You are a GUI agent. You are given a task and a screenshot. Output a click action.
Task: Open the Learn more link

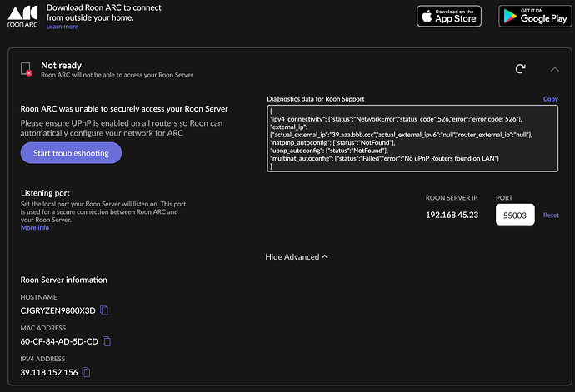pyautogui.click(x=62, y=27)
